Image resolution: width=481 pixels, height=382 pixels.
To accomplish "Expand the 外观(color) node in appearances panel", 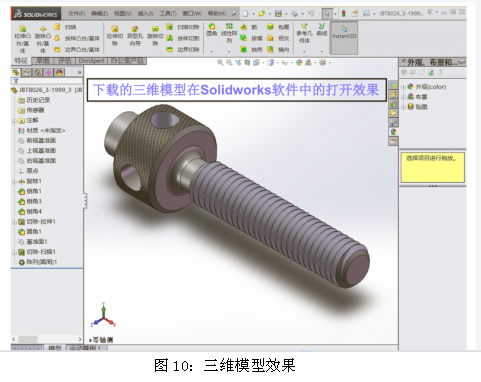I will 403,87.
